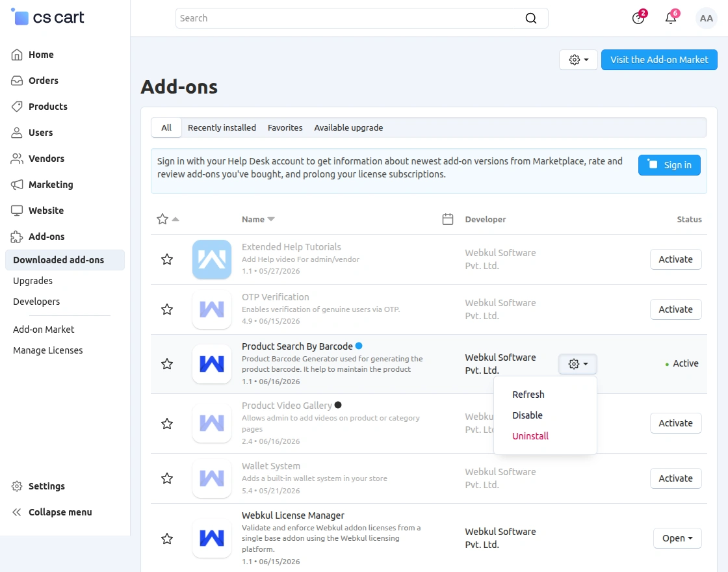Click Visit the Add-on Market button
The height and width of the screenshot is (572, 728).
point(659,60)
